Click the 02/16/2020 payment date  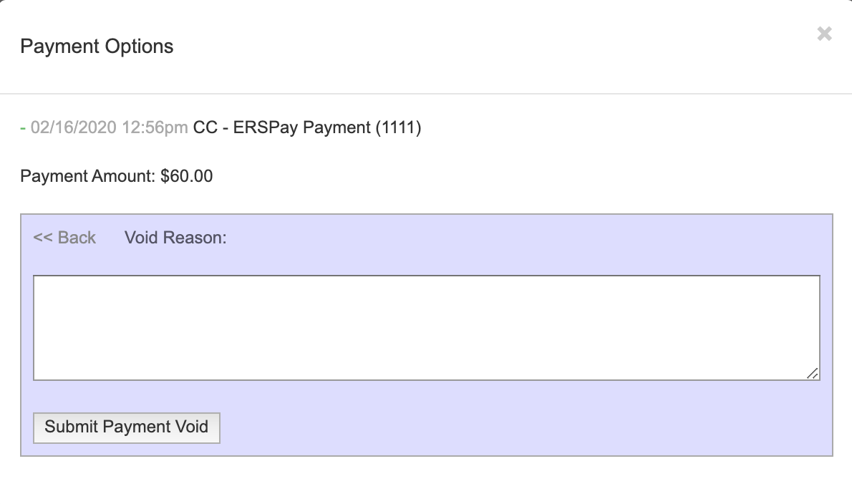(74, 128)
